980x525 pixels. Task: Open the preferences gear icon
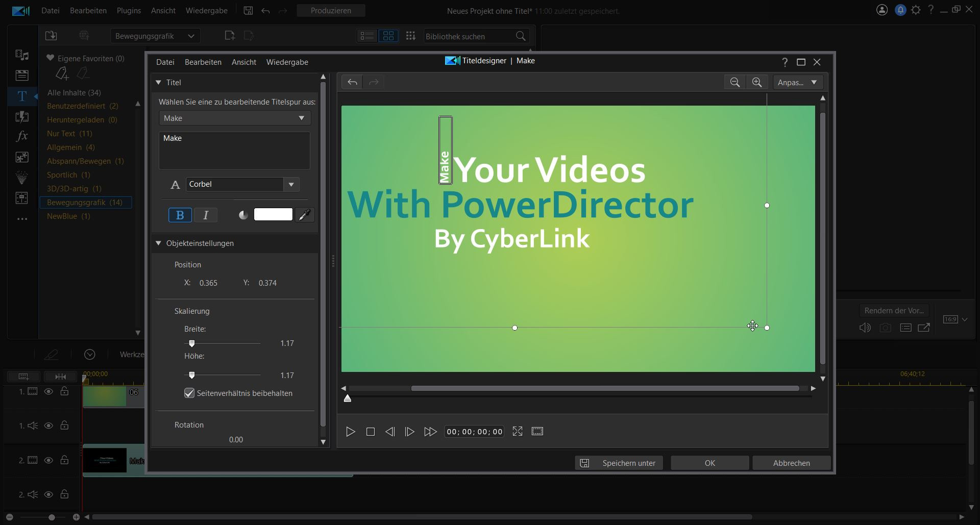(x=916, y=10)
